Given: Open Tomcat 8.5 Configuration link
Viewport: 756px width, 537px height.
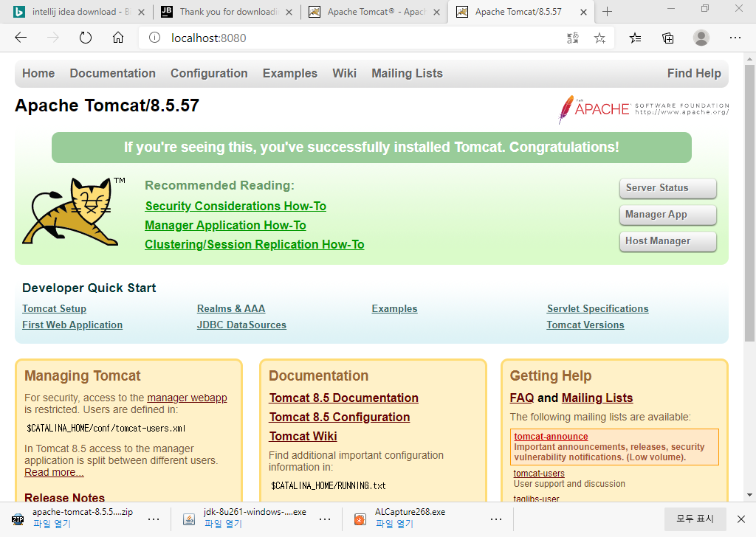Looking at the screenshot, I should coord(340,417).
